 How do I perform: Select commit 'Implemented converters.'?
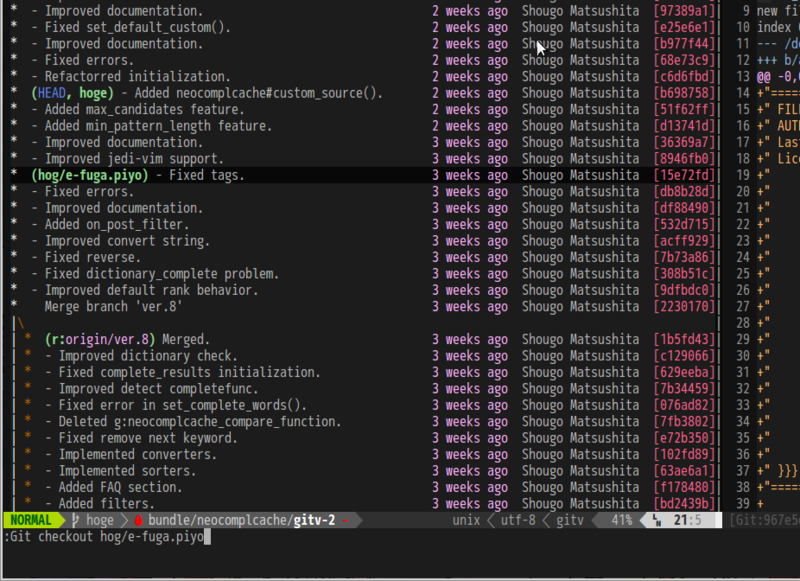138,454
